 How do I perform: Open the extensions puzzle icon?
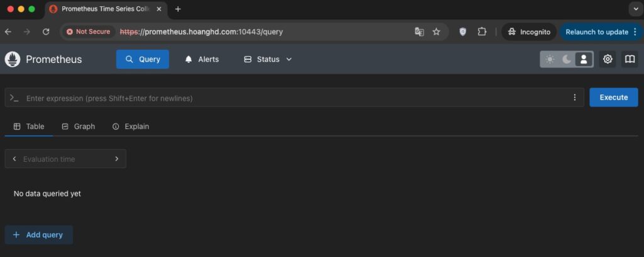(x=482, y=31)
